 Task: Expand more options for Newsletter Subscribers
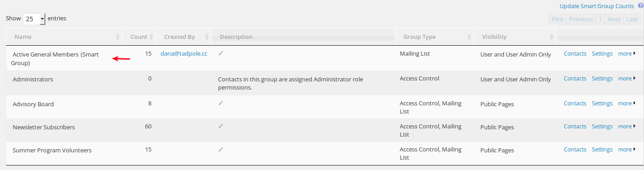(x=627, y=127)
